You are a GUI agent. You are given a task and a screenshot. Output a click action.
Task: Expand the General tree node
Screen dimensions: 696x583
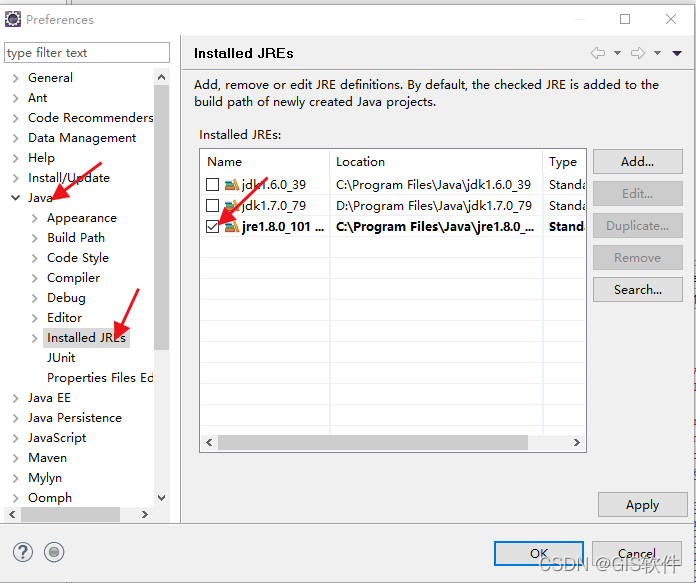pos(16,78)
